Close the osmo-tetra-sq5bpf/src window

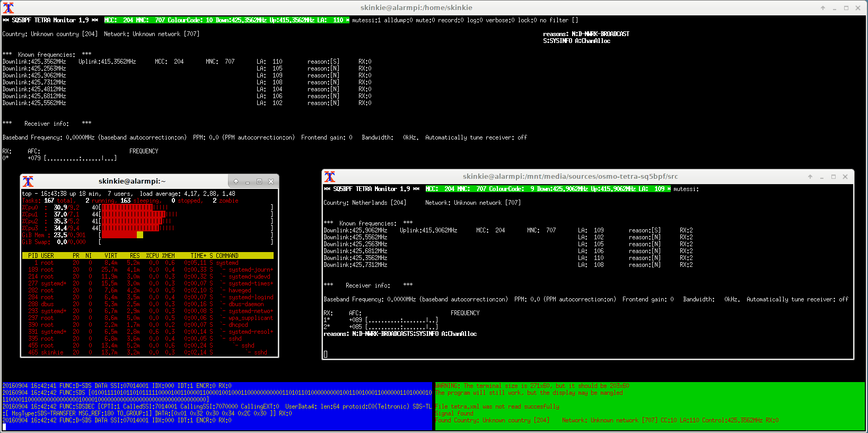(x=845, y=177)
